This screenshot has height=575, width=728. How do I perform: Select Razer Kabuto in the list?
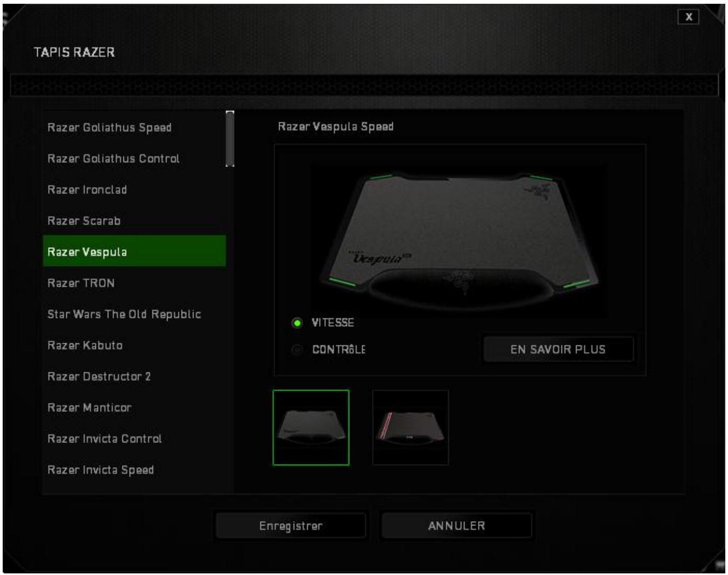[x=134, y=345]
